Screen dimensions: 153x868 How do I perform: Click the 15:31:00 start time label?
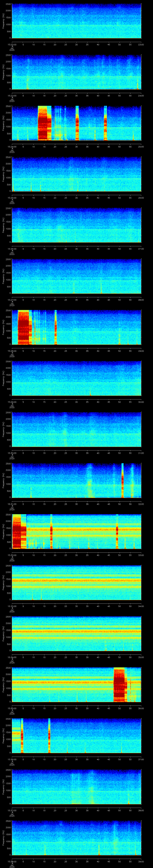pos(12,504)
